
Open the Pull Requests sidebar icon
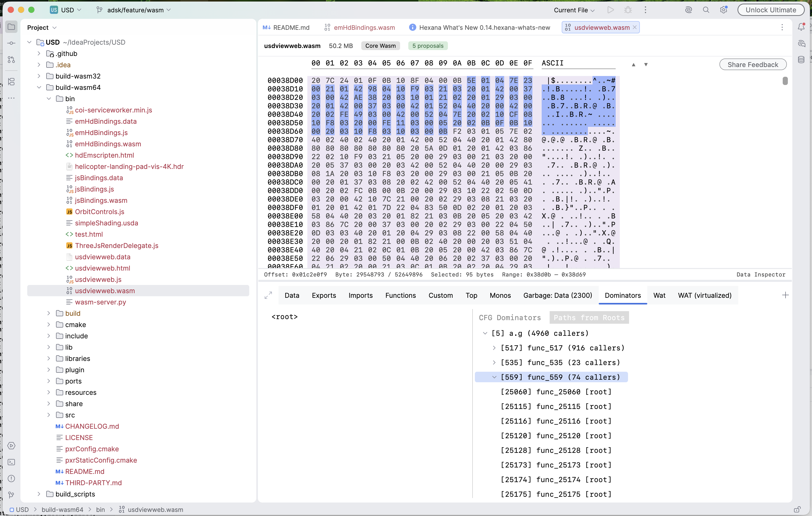(x=12, y=60)
